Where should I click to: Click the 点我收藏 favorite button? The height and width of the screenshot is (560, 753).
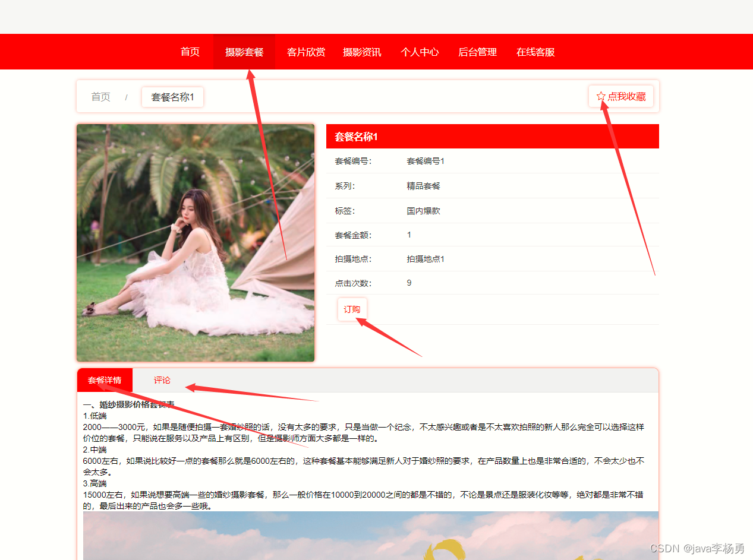point(621,96)
